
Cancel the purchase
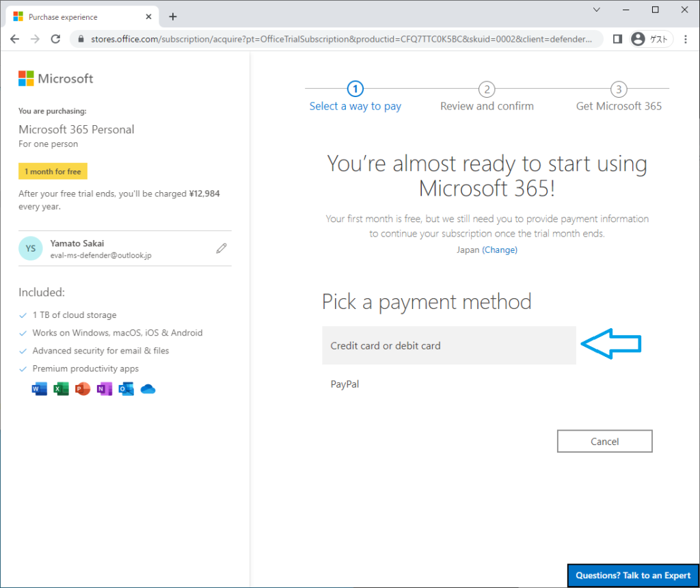[x=604, y=441]
